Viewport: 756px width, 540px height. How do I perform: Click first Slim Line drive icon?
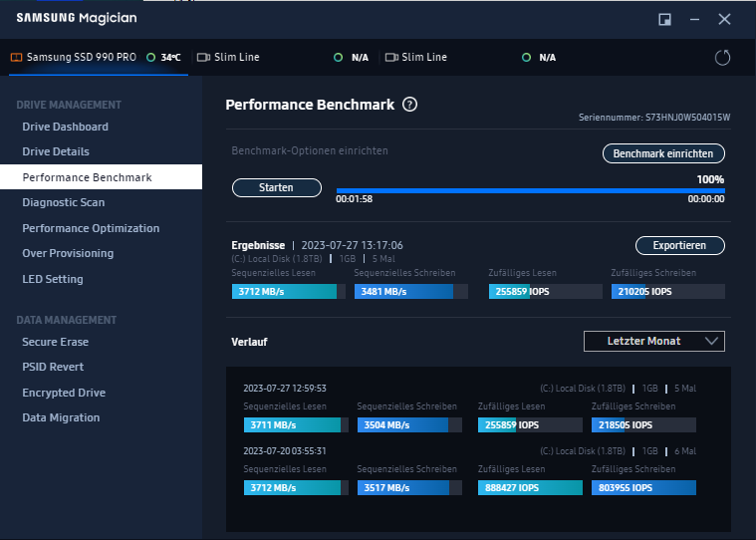[x=203, y=58]
